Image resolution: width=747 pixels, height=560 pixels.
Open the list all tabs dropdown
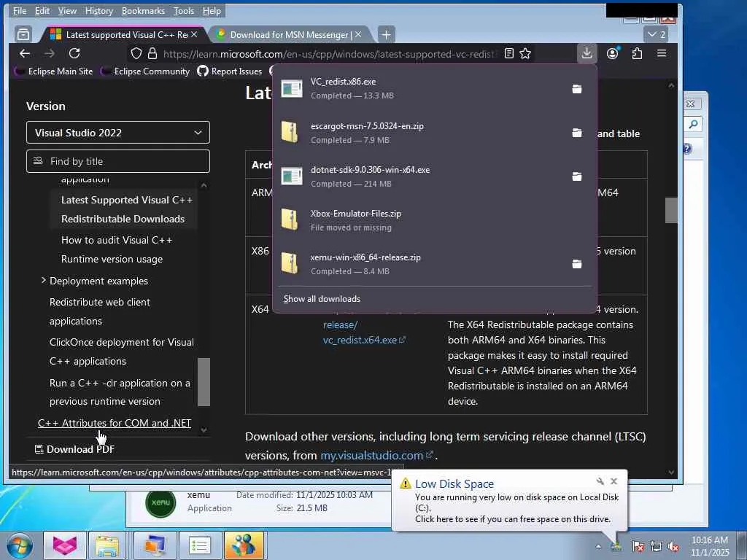656,35
